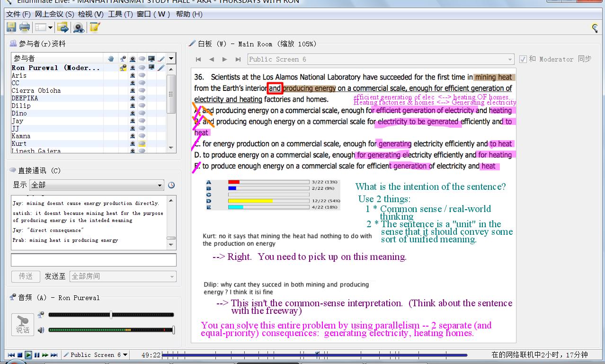Viewport: 605px width, 364px height.
Task: Click the application sharing monitor header icon
Action: (x=151, y=59)
